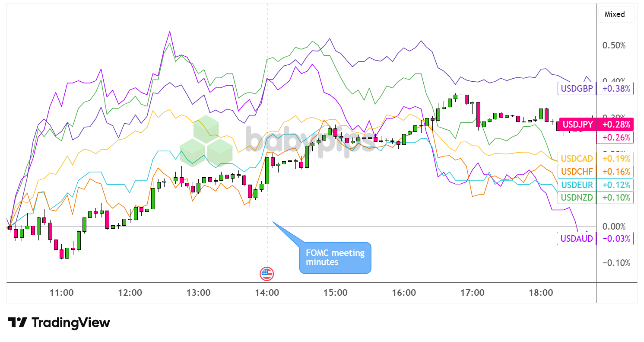
Task: Click the +0.28% USDJPY price tag
Action: click(615, 125)
